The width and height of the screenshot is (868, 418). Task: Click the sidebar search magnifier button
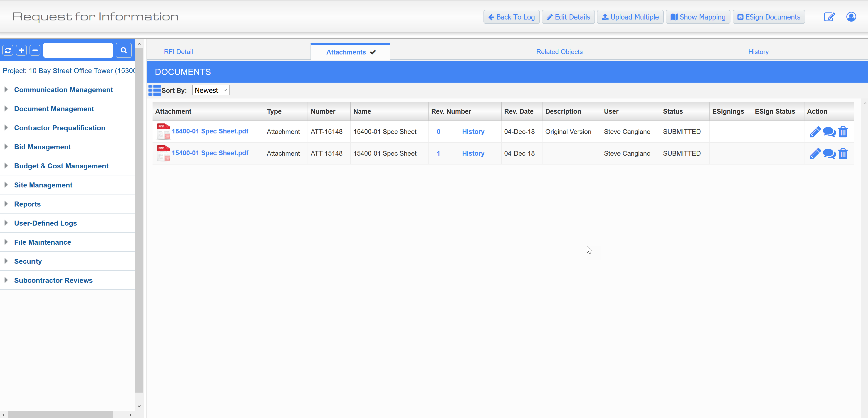pos(124,50)
